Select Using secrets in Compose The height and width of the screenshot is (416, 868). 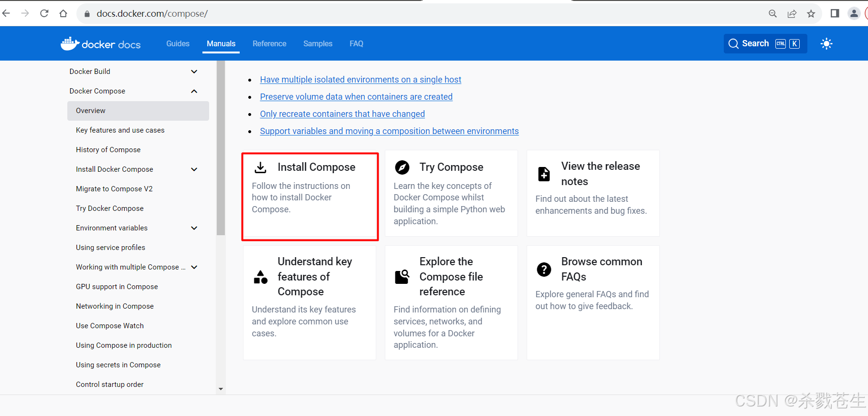(x=118, y=365)
